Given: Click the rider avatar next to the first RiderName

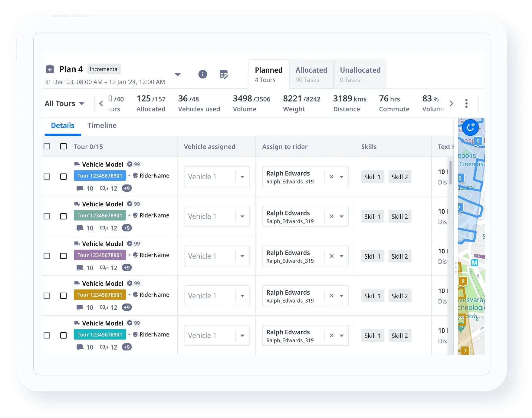Looking at the screenshot, I should (x=135, y=175).
